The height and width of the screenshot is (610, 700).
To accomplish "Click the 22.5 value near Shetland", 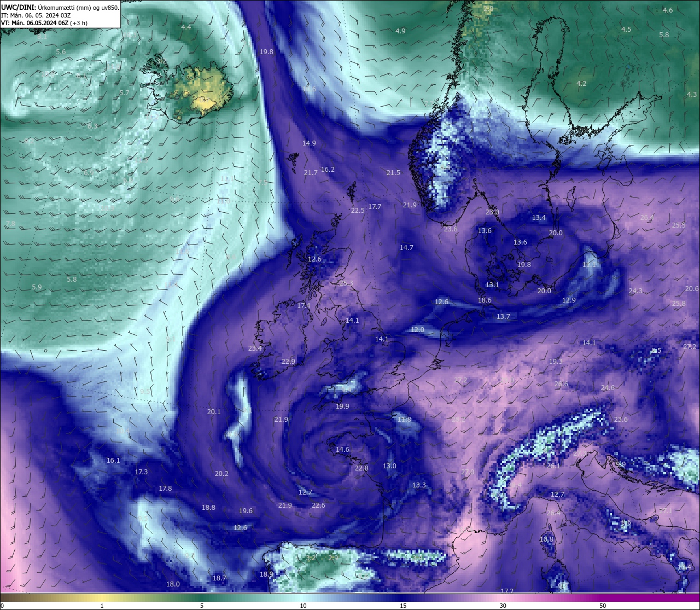I will point(358,210).
